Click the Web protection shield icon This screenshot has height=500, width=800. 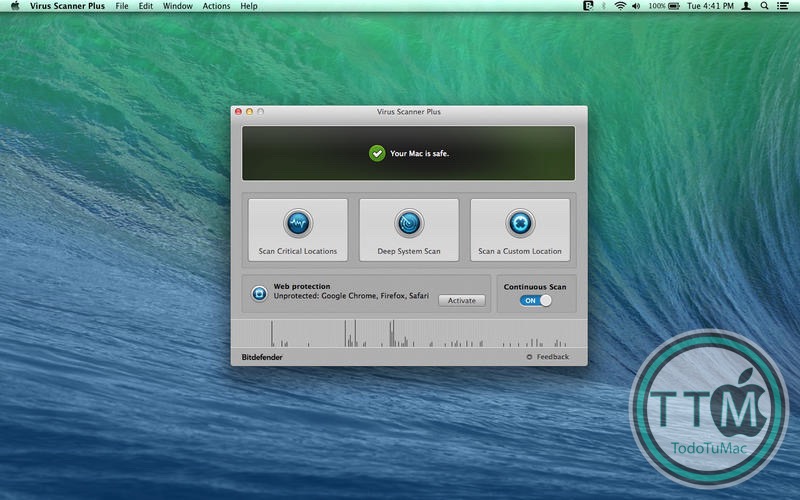259,293
